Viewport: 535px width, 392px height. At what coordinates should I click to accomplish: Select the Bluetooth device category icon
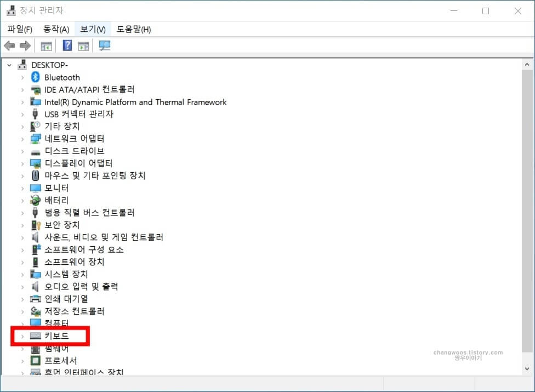(35, 77)
